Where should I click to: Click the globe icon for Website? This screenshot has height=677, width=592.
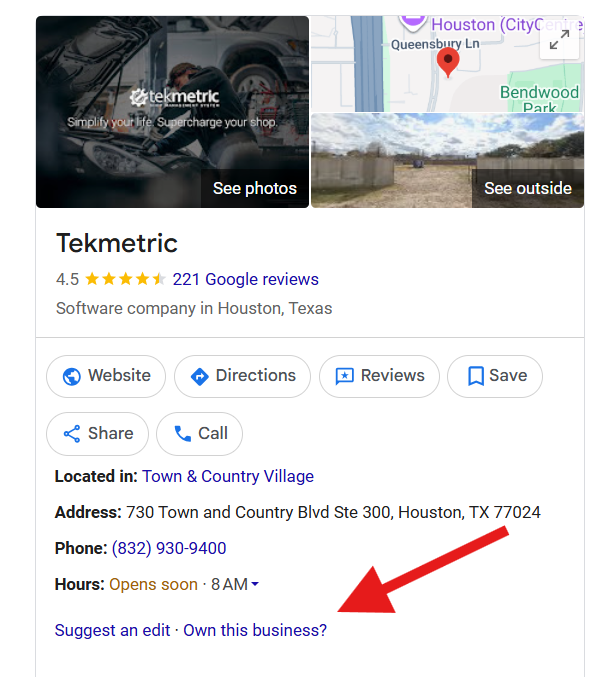pos(72,376)
